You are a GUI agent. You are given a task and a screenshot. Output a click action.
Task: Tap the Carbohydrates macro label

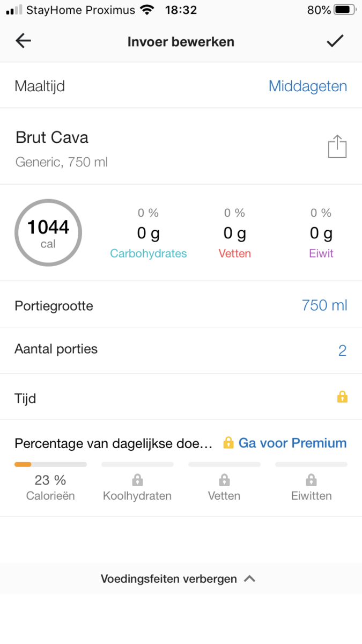(149, 253)
